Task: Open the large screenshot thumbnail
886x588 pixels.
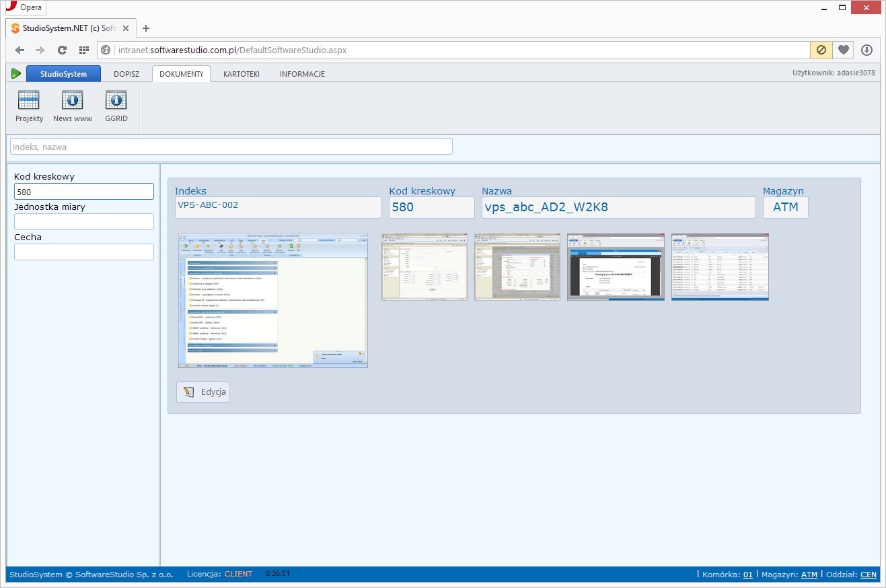Action: (273, 301)
